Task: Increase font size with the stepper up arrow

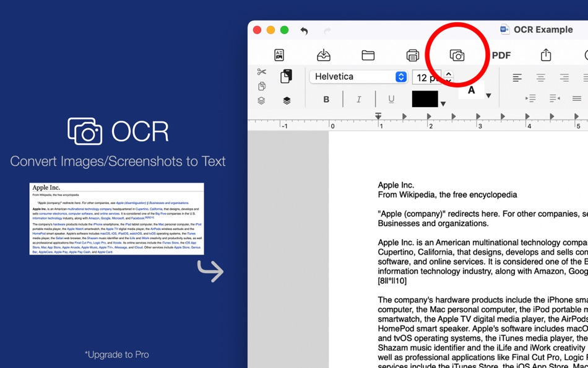Action: pos(449,74)
